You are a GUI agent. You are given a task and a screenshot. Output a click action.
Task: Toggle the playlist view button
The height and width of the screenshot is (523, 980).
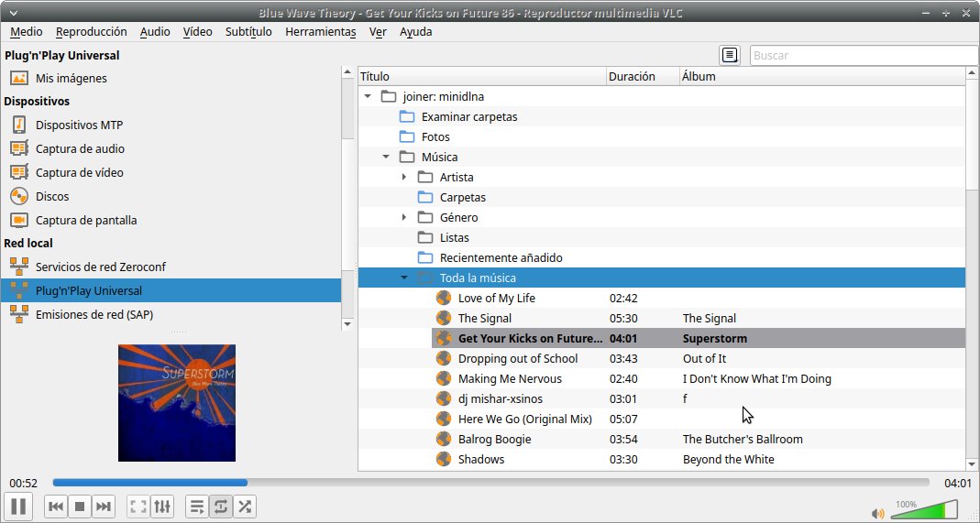(x=197, y=507)
